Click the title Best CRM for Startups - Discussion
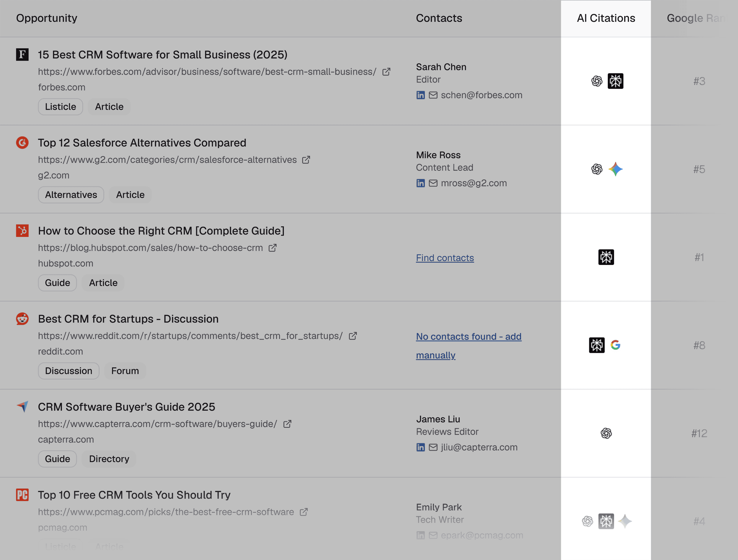The height and width of the screenshot is (560, 738). pyautogui.click(x=128, y=319)
